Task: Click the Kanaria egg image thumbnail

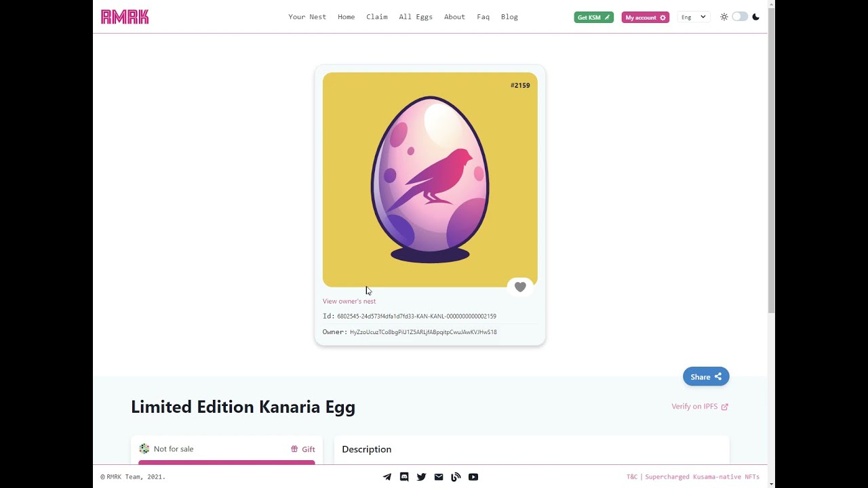Action: click(x=430, y=180)
